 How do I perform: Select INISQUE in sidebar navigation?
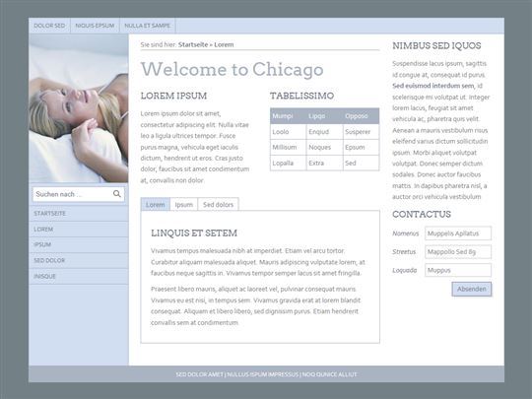coord(79,276)
